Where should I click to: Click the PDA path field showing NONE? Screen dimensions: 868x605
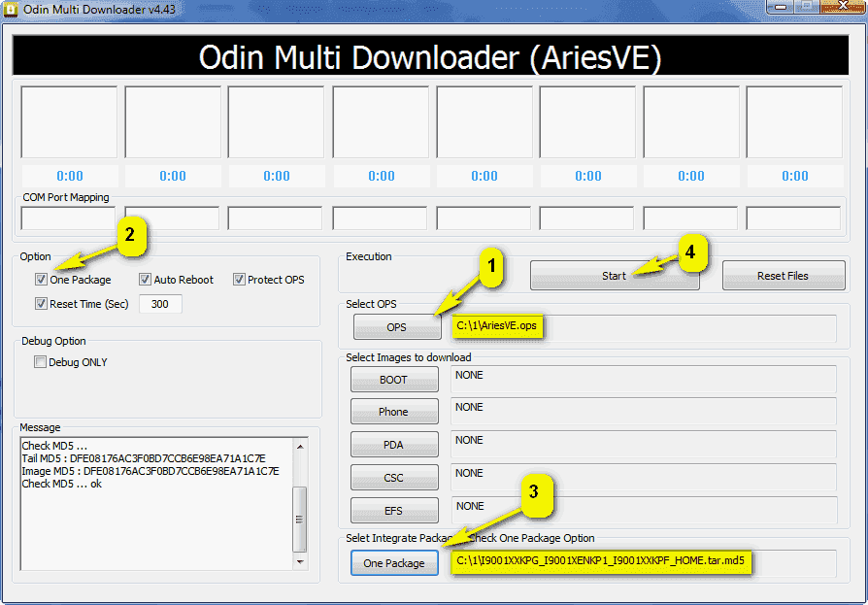click(x=644, y=445)
